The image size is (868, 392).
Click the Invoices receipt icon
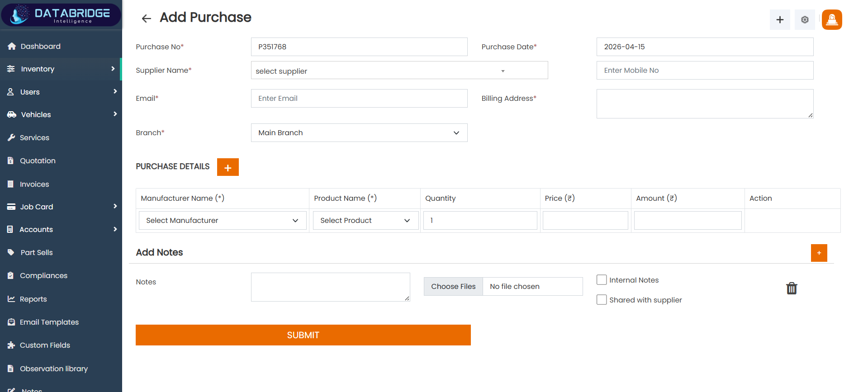[x=10, y=184]
